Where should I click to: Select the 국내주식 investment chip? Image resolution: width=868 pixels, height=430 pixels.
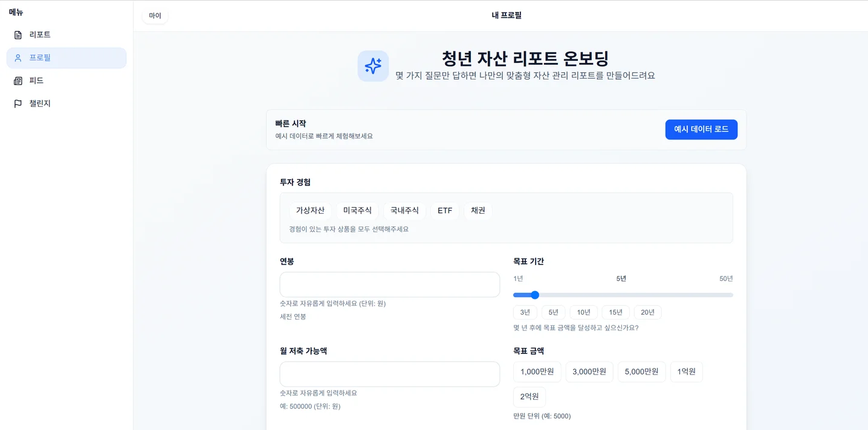pyautogui.click(x=404, y=210)
